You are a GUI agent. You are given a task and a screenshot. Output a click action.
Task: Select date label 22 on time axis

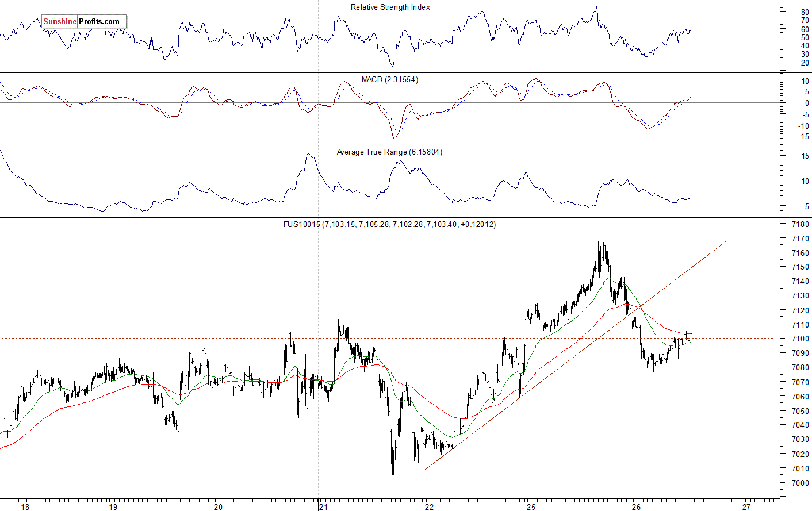[x=430, y=507]
